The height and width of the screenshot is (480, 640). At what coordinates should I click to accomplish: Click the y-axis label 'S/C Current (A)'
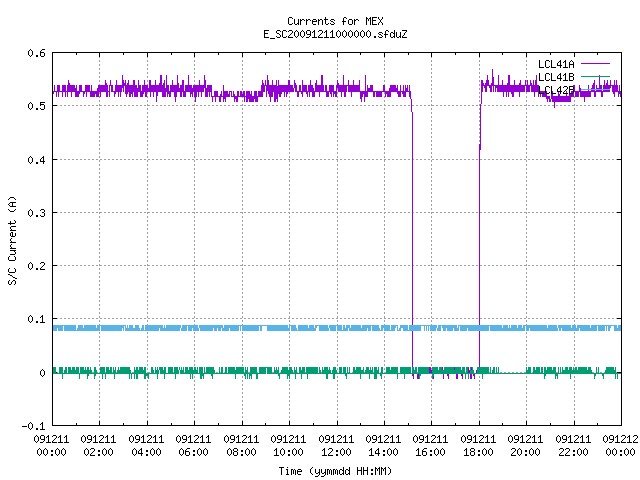(x=13, y=240)
